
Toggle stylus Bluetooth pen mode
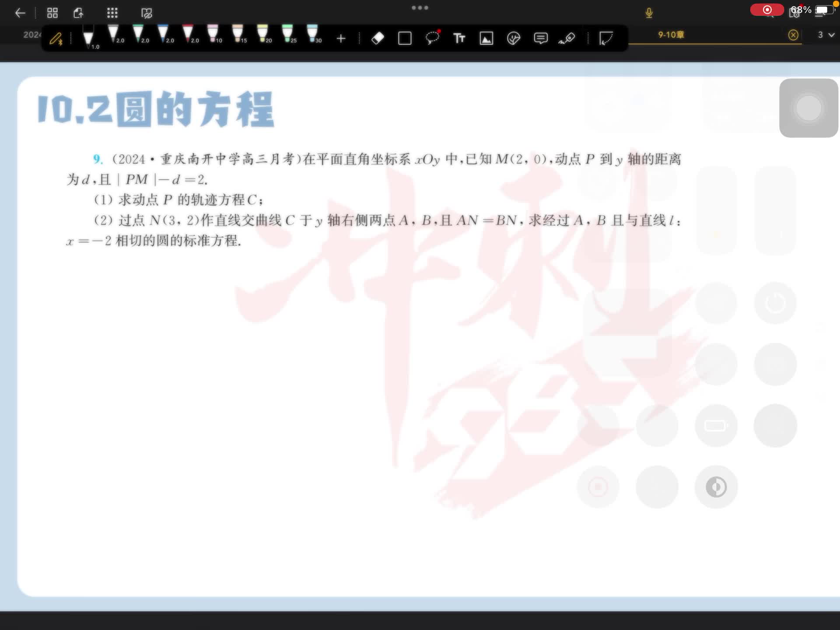click(56, 39)
